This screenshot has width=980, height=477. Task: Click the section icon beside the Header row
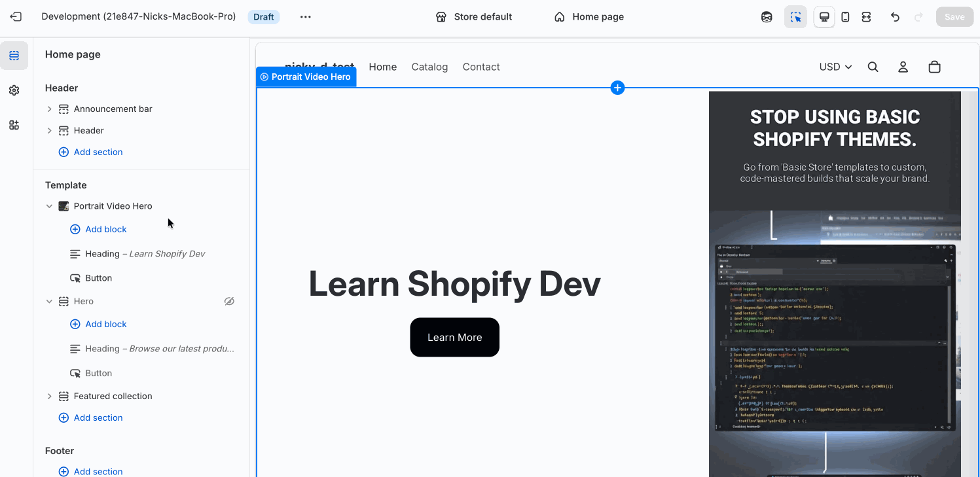[64, 130]
